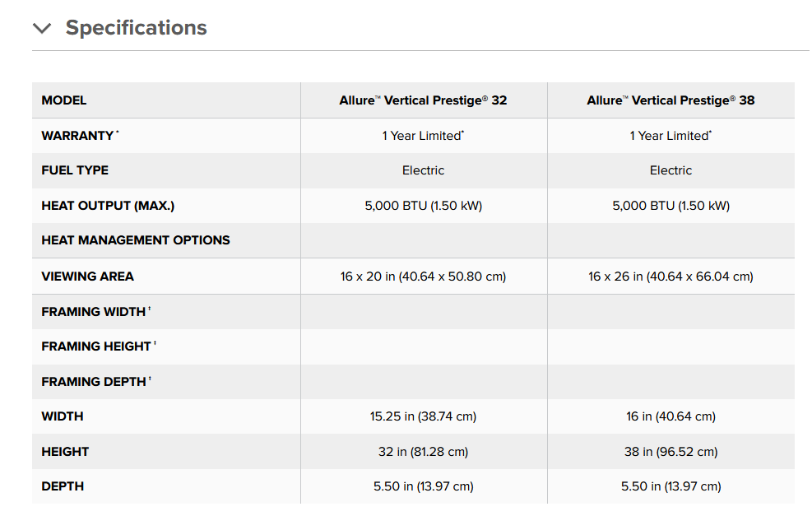Screen dimensions: 812x516
Task: Click the HEAT OUTPUT (MAX.) row label
Action: [x=109, y=206]
